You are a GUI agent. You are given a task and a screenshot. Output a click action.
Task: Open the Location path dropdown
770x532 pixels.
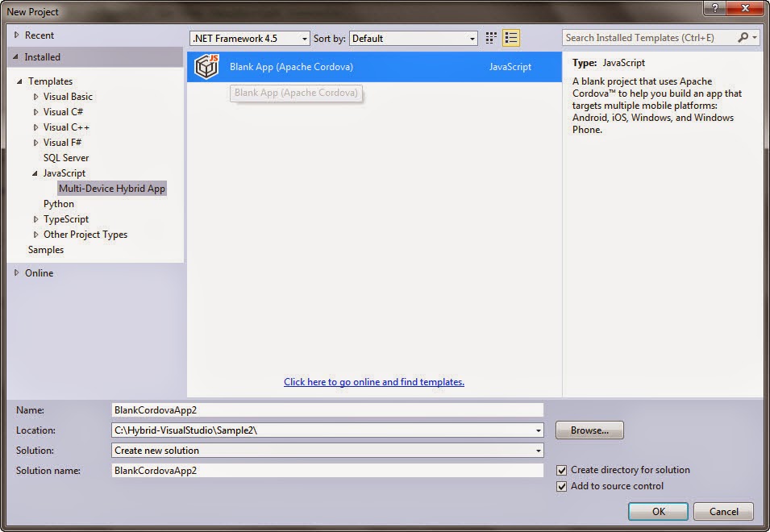pyautogui.click(x=539, y=430)
